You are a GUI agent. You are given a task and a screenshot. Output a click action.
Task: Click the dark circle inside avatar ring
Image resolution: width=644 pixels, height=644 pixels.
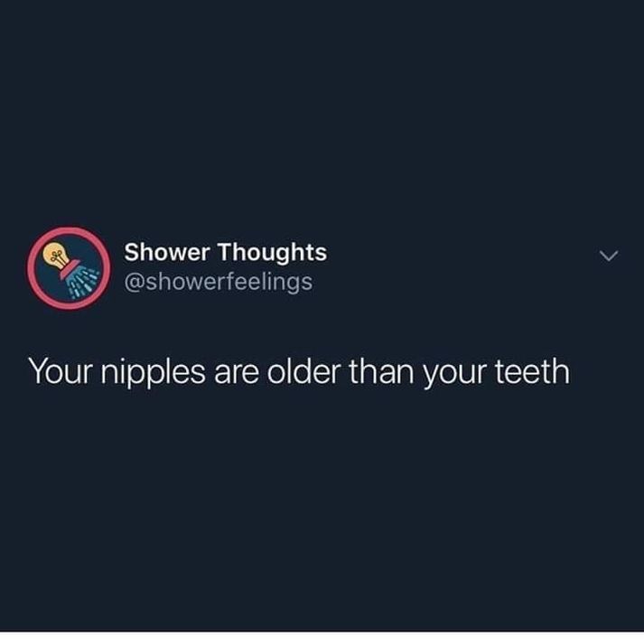pos(69,268)
